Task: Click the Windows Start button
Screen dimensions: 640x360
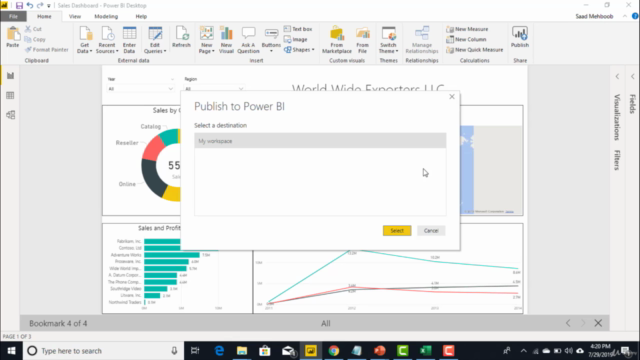Action: (x=11, y=351)
